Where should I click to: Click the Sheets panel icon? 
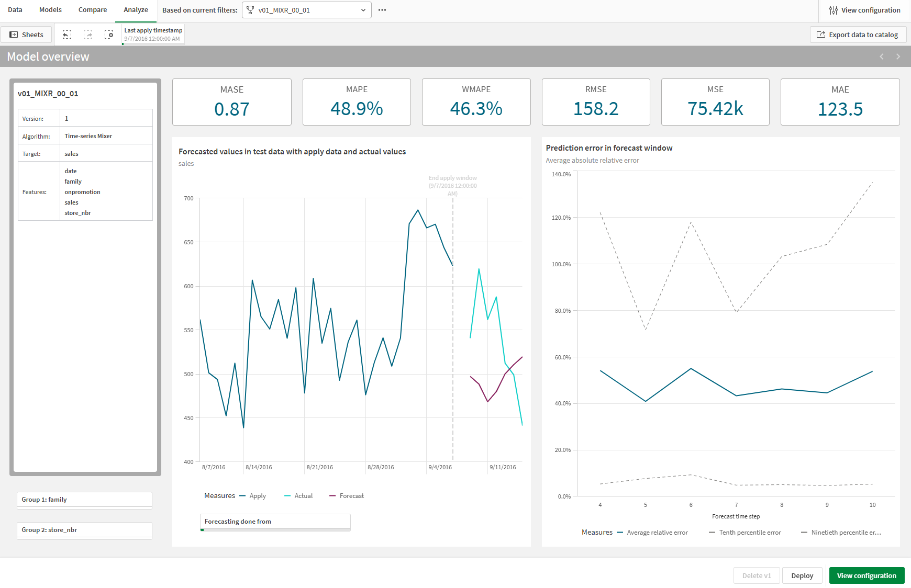click(x=26, y=34)
